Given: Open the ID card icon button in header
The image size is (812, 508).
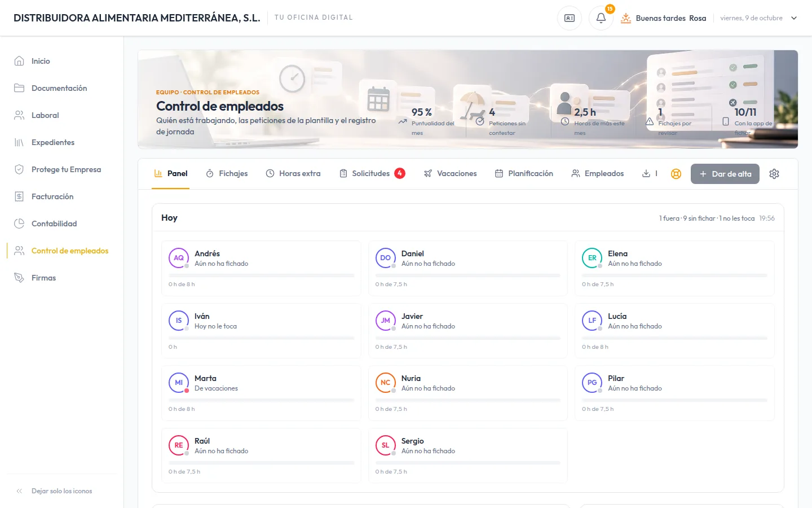Looking at the screenshot, I should 570,18.
